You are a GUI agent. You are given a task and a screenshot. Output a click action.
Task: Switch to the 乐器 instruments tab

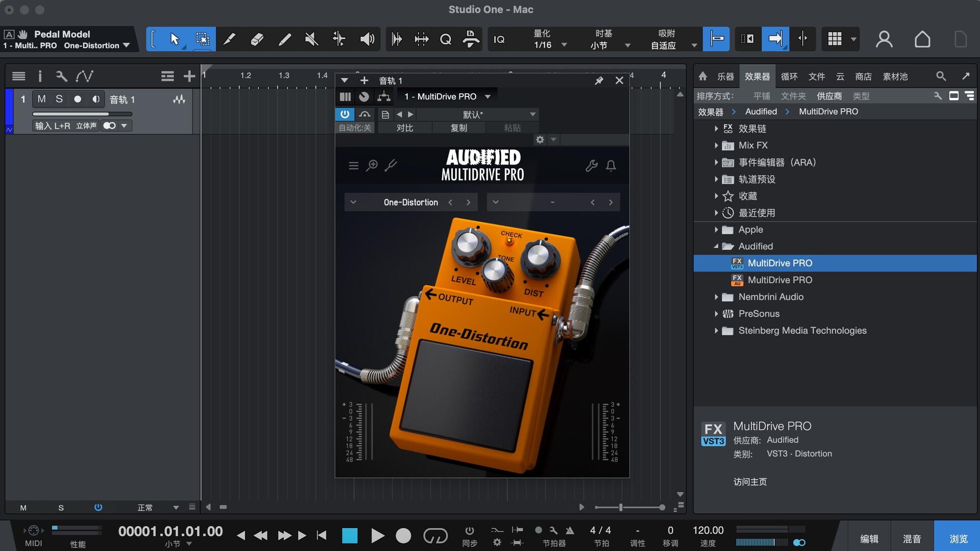725,77
